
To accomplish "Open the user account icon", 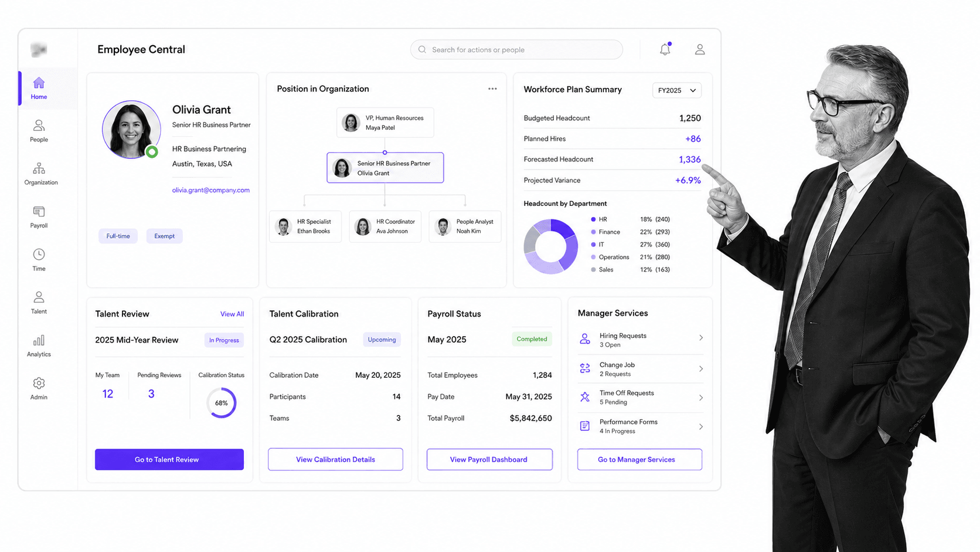I will 700,49.
